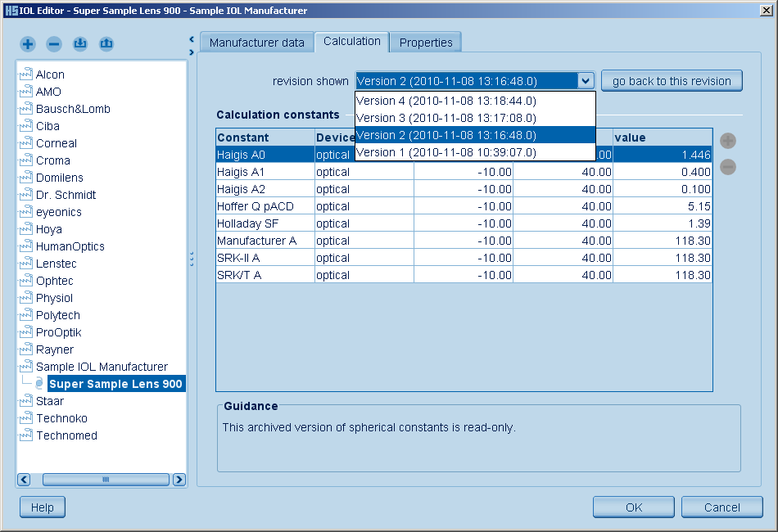Click the tree's horizontal scrollbar right arrow
778x532 pixels.
tap(179, 480)
